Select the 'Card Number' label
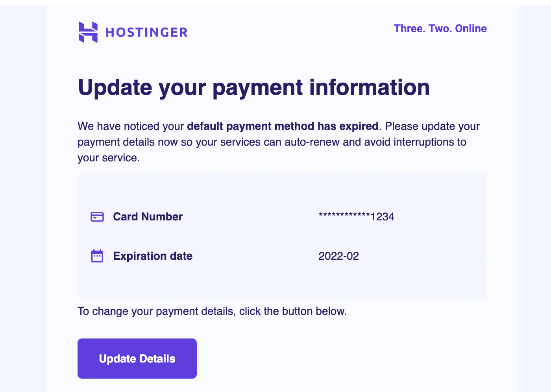The width and height of the screenshot is (551, 392). pos(148,217)
